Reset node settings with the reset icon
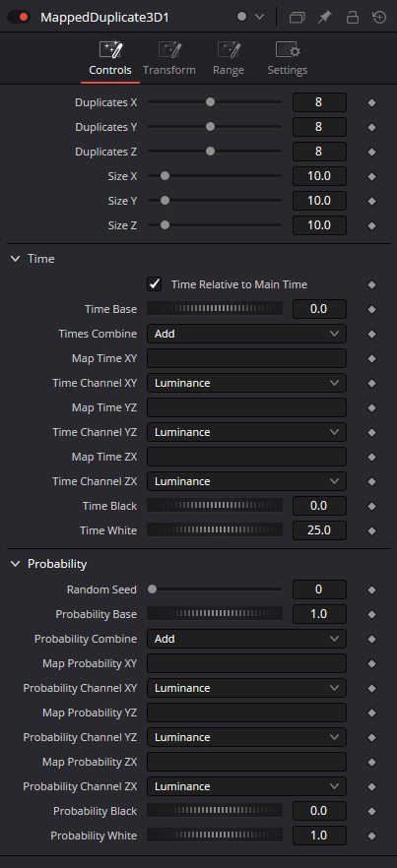 click(379, 17)
